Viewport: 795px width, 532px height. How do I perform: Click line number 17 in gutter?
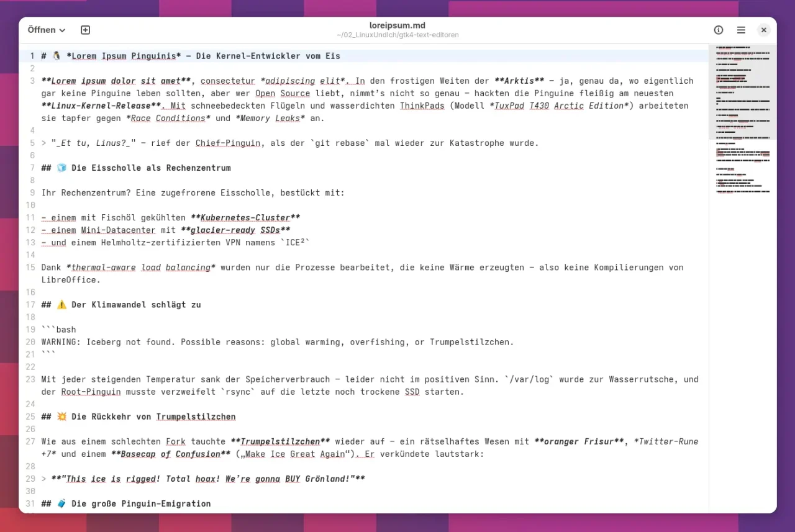30,305
